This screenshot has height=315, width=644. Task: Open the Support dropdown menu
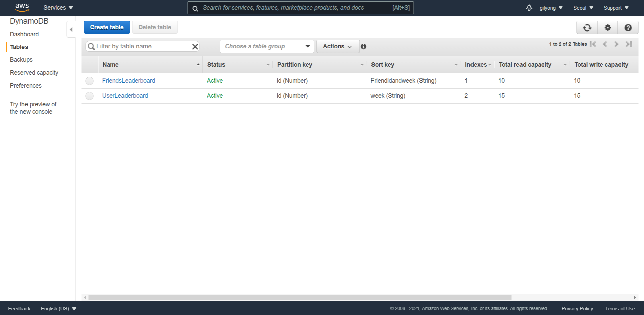point(616,8)
